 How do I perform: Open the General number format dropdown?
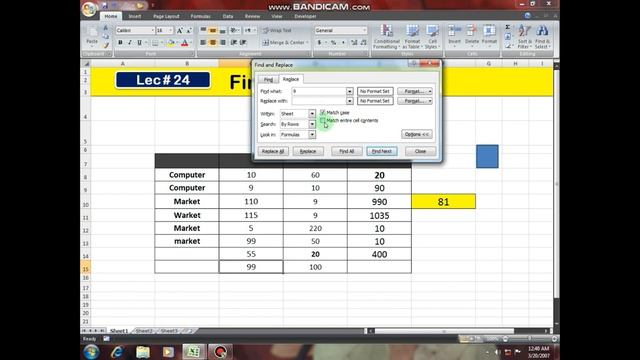[364, 31]
